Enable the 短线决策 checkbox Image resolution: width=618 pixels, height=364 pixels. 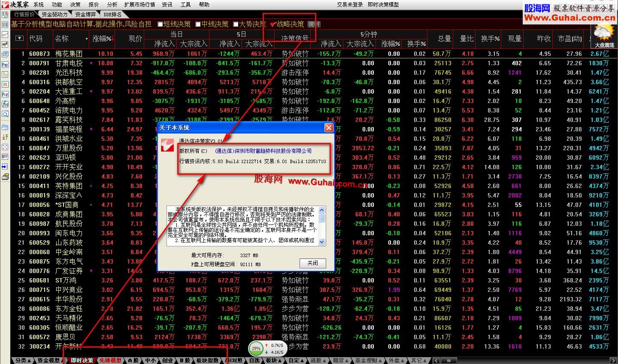160,24
